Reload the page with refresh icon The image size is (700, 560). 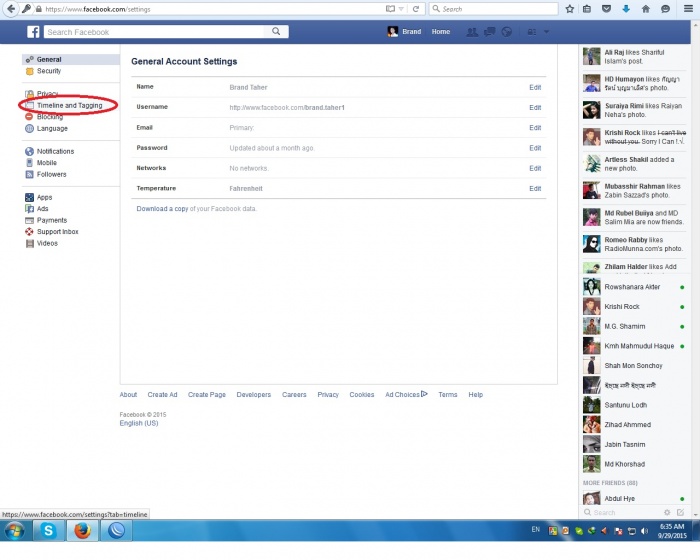[x=416, y=9]
